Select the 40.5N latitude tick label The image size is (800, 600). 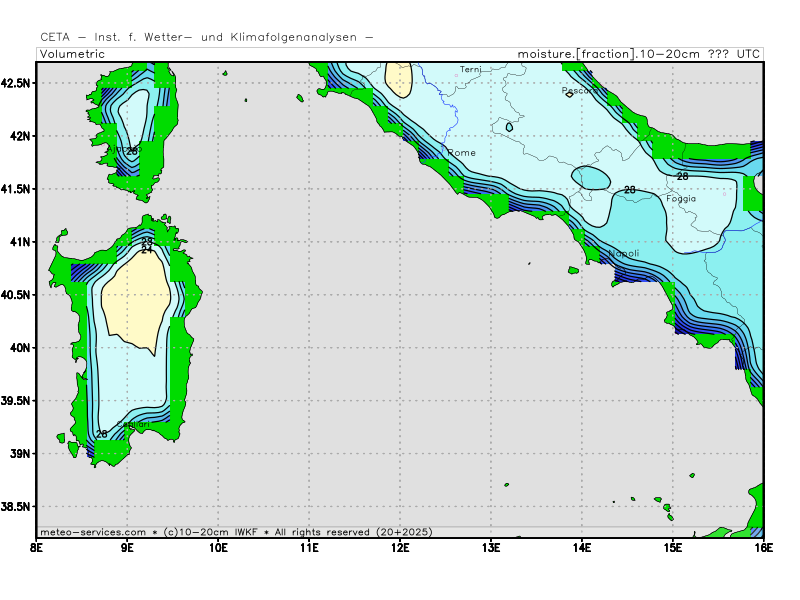(x=17, y=295)
